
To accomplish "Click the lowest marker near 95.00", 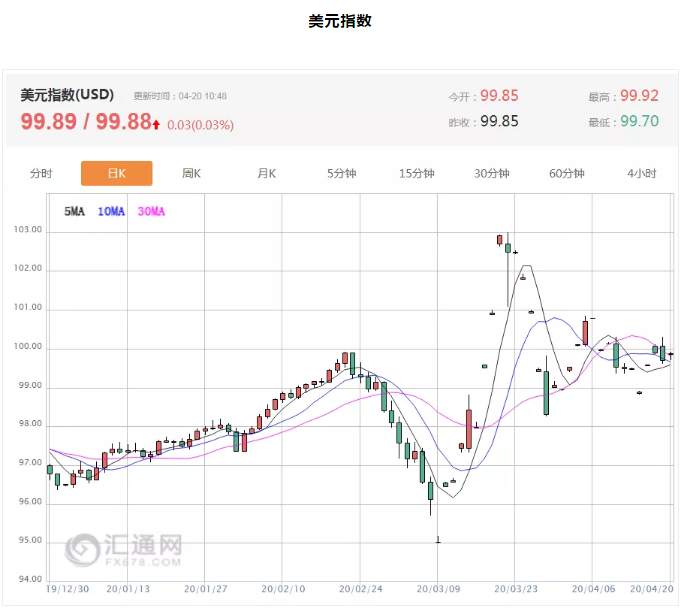I will click(438, 540).
